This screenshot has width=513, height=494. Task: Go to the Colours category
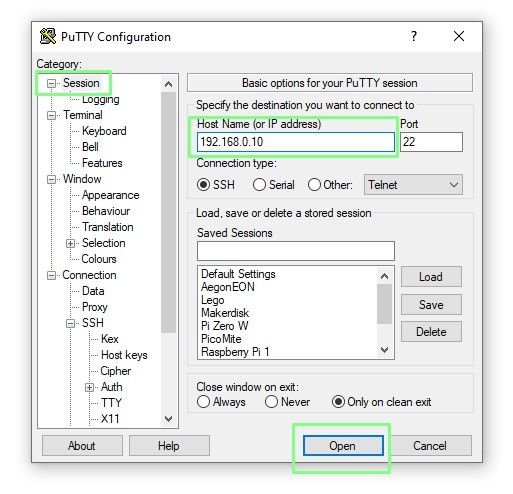coord(99,259)
